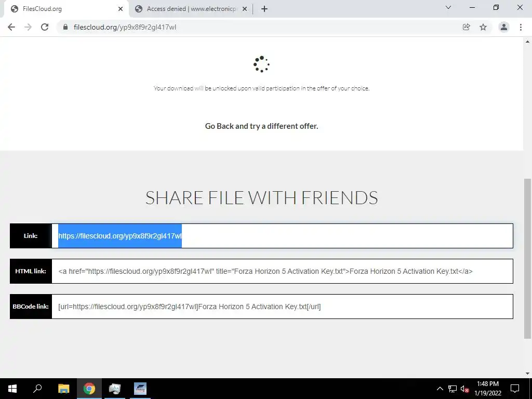The image size is (532, 399).
Task: Click the download unlock notice text
Action: [262, 88]
